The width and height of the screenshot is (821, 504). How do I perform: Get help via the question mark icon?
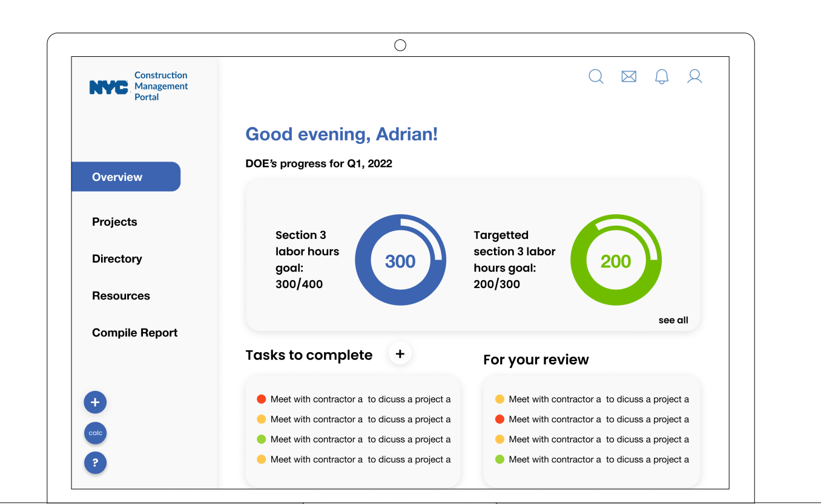click(x=95, y=463)
